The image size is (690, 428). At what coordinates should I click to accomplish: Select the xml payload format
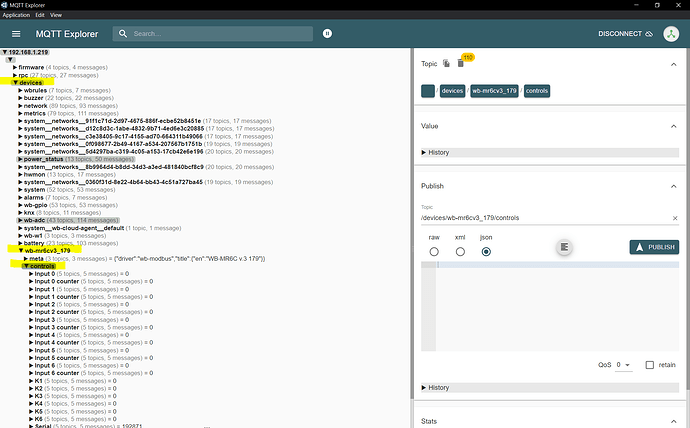[x=460, y=252]
